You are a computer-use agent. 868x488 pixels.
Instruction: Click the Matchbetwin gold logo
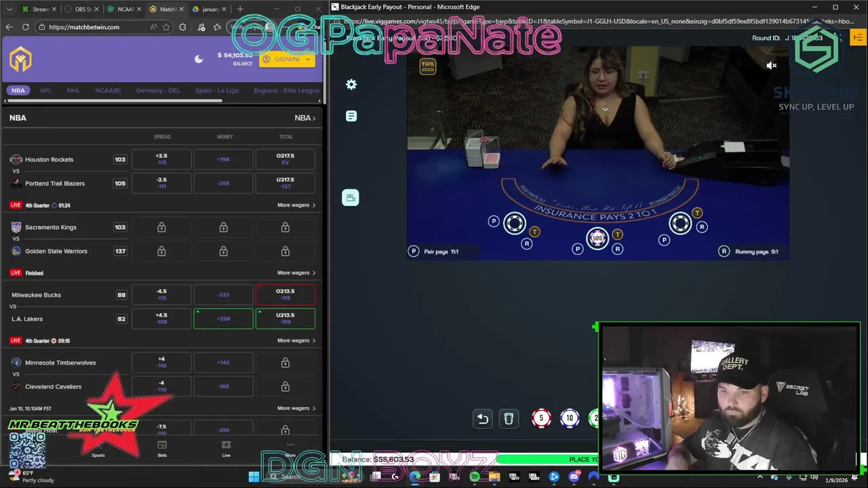pyautogui.click(x=21, y=60)
